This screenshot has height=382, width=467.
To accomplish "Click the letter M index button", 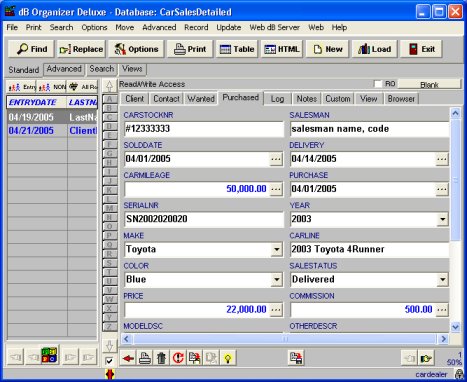I will pos(109,208).
